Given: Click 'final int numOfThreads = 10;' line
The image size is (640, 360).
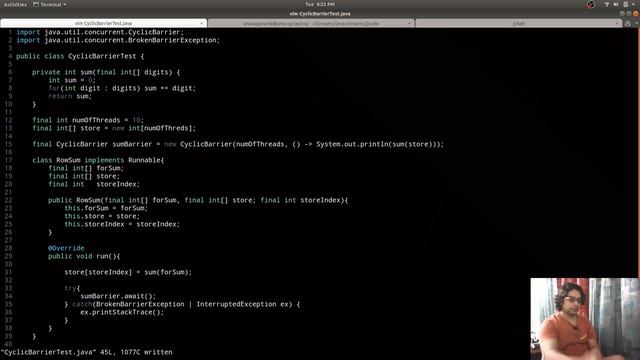Looking at the screenshot, I should (x=88, y=120).
